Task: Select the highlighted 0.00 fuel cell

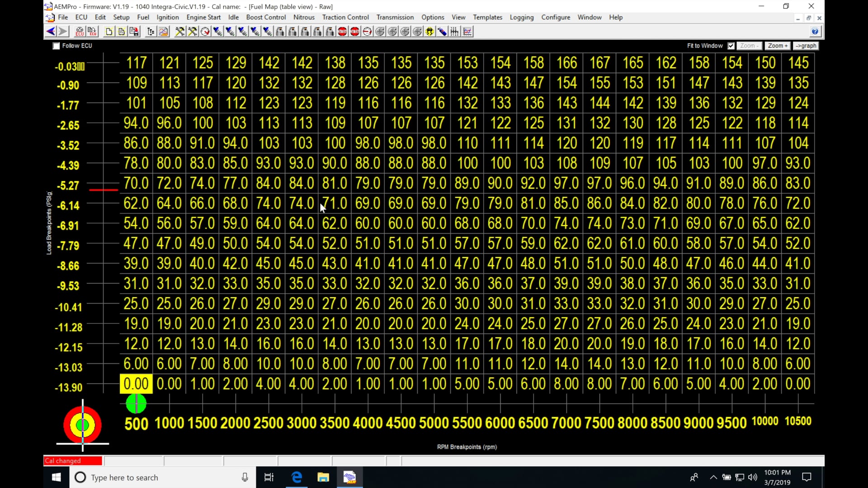Action: [x=135, y=384]
